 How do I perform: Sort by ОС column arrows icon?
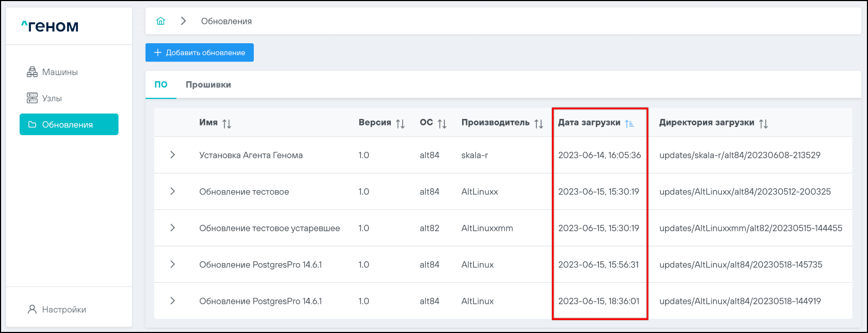(442, 124)
